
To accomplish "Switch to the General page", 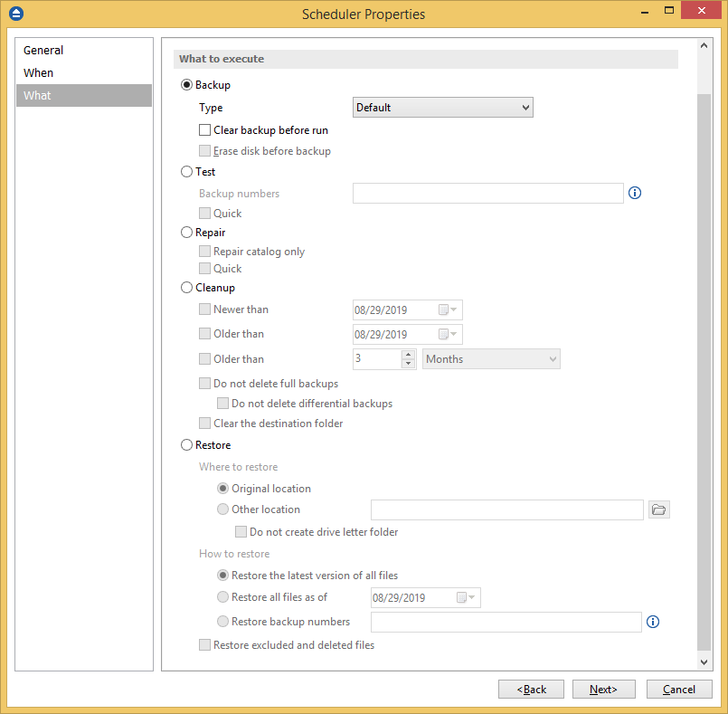I will [43, 51].
